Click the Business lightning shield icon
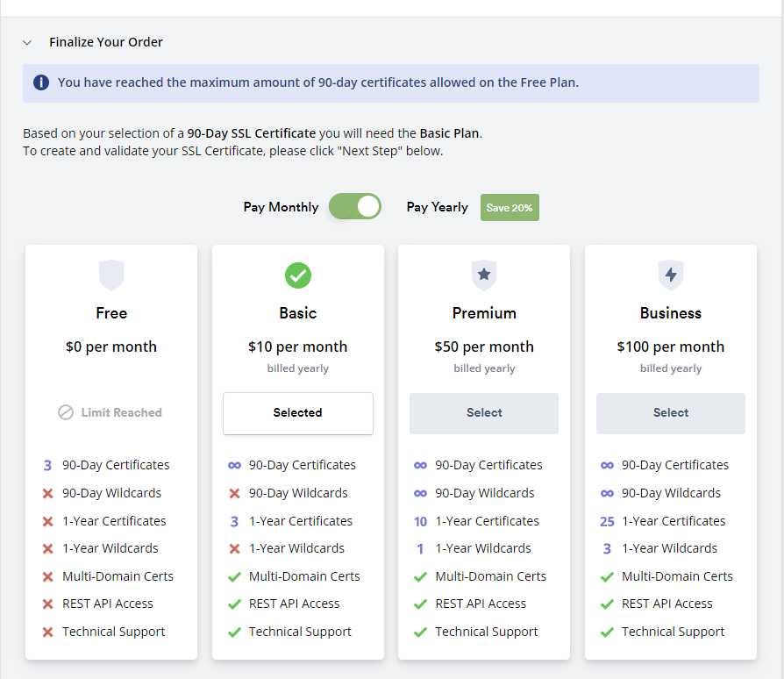This screenshot has width=784, height=679. (671, 275)
